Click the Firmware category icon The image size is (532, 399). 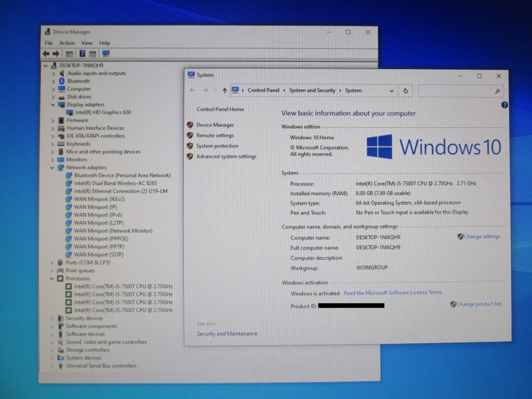pos(61,120)
